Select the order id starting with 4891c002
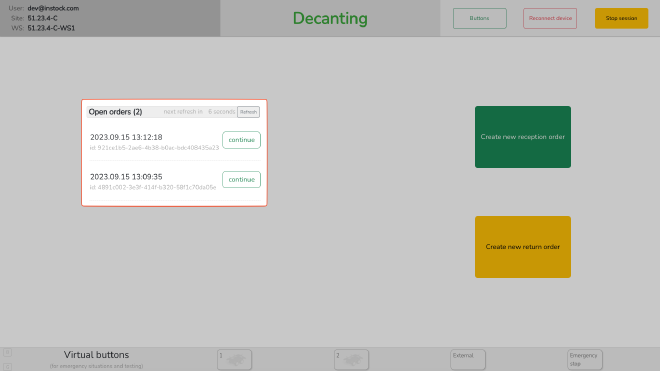 tap(153, 187)
